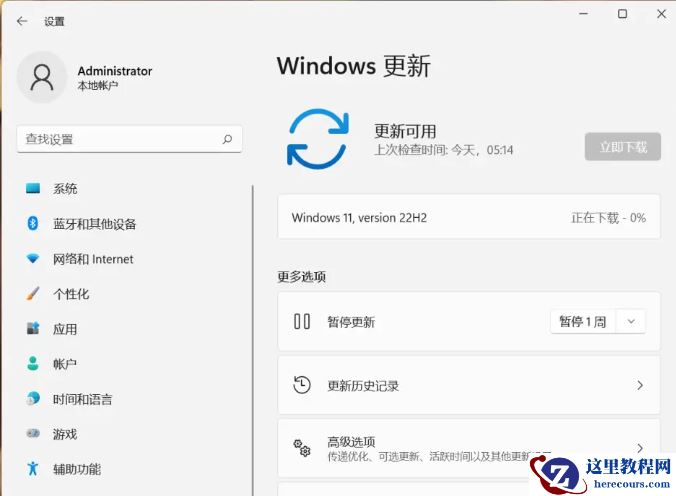The image size is (676, 496).
Task: Click the apps icon for 应用
Action: point(33,329)
